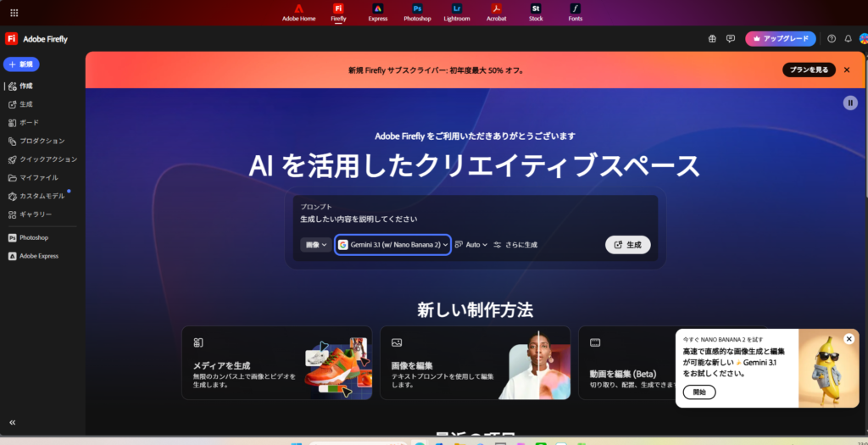Open the help question mark icon
The width and height of the screenshot is (868, 445).
pyautogui.click(x=832, y=39)
